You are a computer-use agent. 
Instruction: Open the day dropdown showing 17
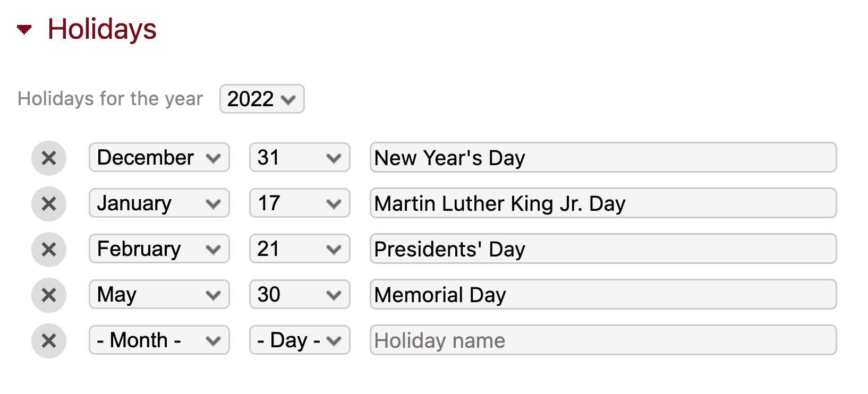coord(299,203)
